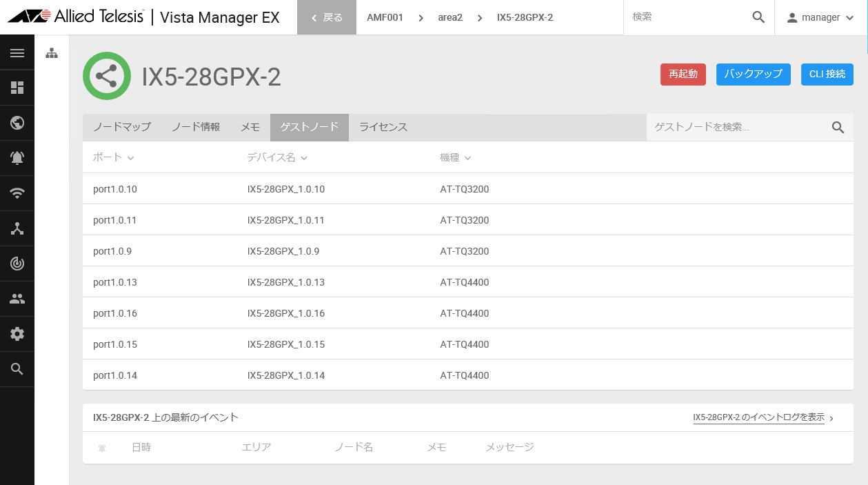Click the guest node search magnifier icon
Screen dimensions: 868x485
coord(838,127)
